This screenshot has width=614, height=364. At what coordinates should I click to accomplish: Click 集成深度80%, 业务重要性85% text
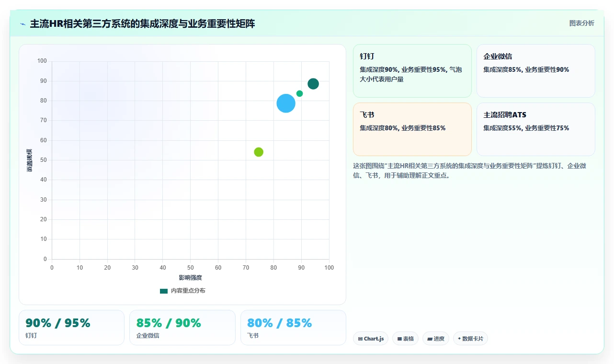click(403, 128)
